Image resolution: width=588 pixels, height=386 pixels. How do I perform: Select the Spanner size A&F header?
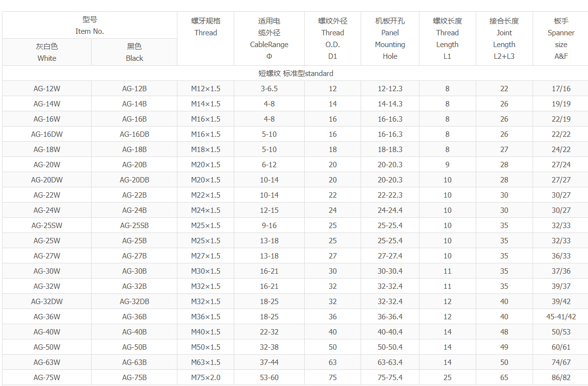pos(561,39)
